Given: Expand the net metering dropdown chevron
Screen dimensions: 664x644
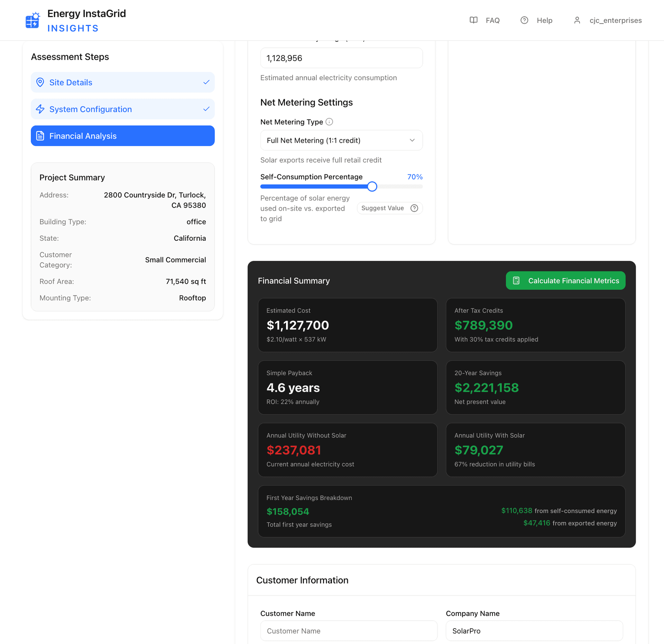Looking at the screenshot, I should tap(412, 140).
